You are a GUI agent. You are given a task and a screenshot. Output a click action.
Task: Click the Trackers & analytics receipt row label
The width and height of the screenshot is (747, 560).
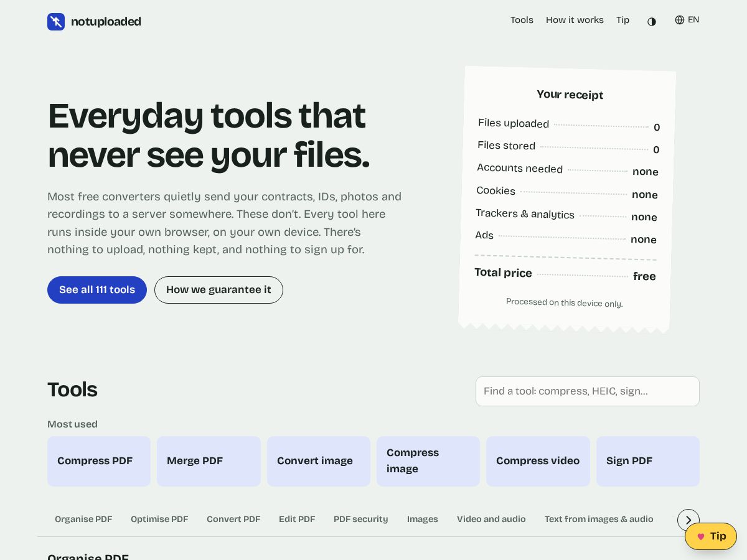click(x=525, y=213)
